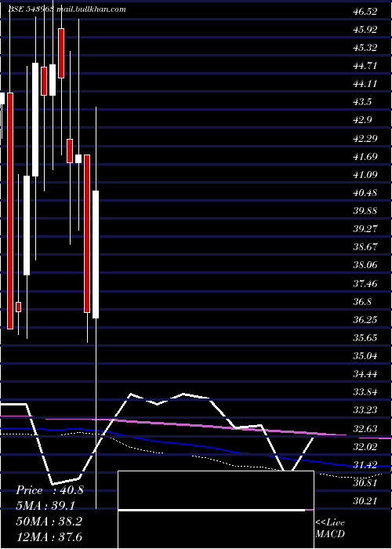
Task: Select the 44.71 price label
Action: pos(365,66)
